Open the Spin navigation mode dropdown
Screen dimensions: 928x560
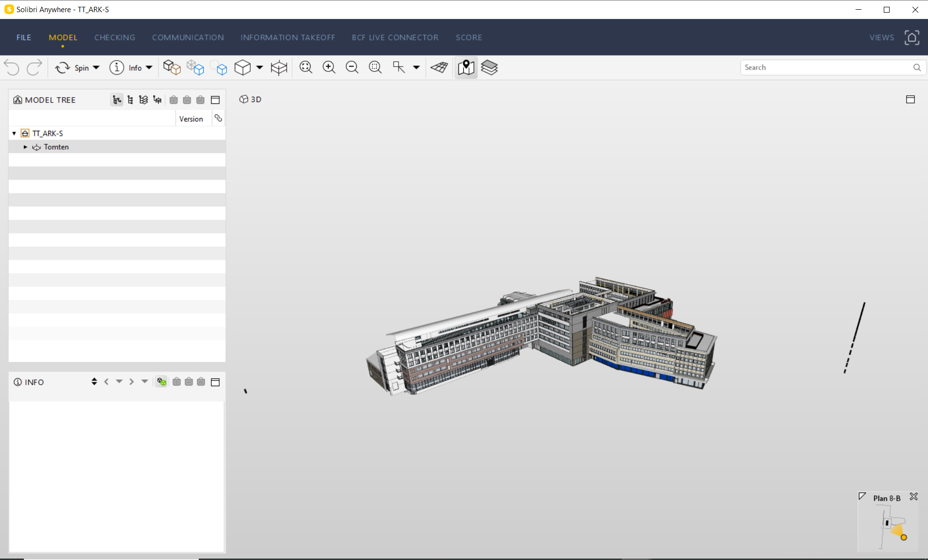pyautogui.click(x=96, y=68)
